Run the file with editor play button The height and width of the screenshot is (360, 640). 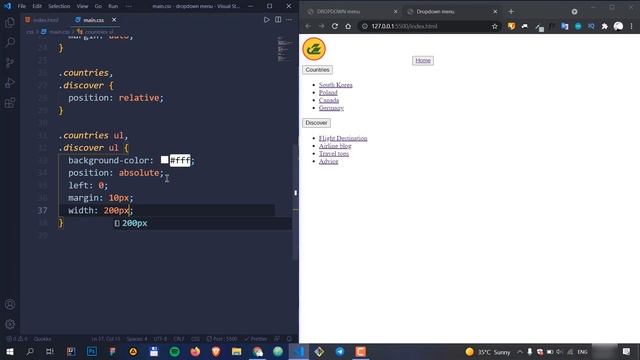coord(267,20)
